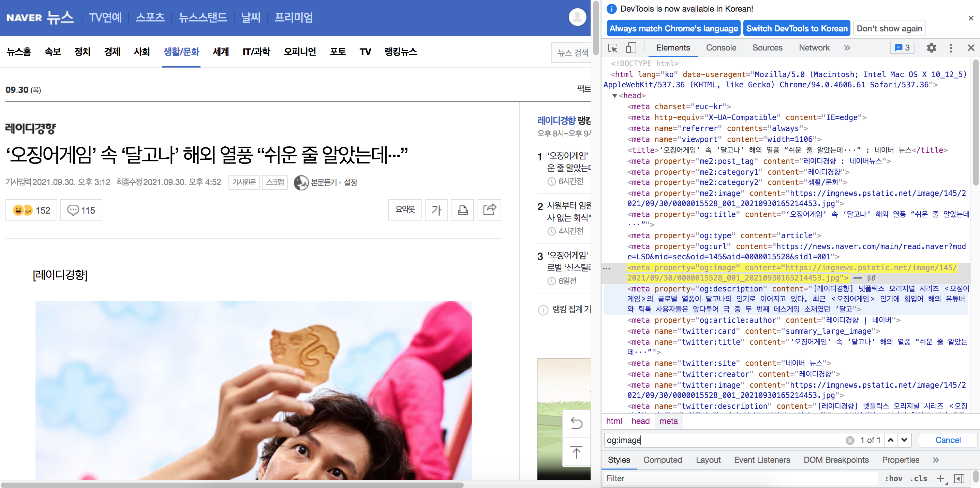The image size is (980, 488).
Task: Switch to the Console tab
Action: tap(721, 48)
